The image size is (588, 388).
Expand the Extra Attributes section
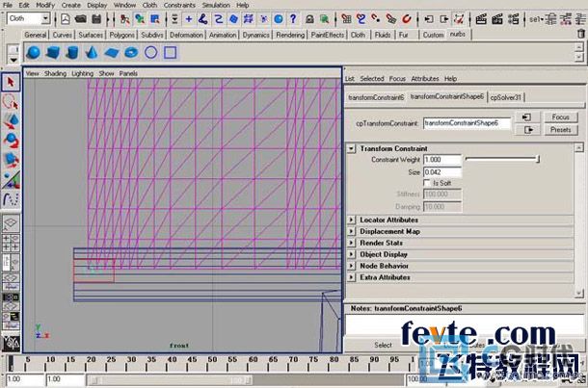(351, 277)
